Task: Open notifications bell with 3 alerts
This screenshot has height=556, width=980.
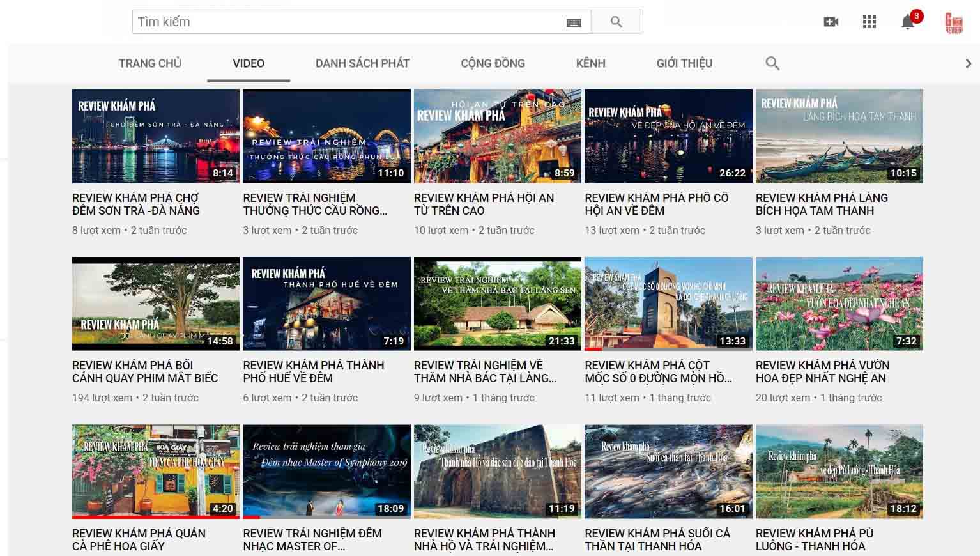Action: [x=908, y=22]
